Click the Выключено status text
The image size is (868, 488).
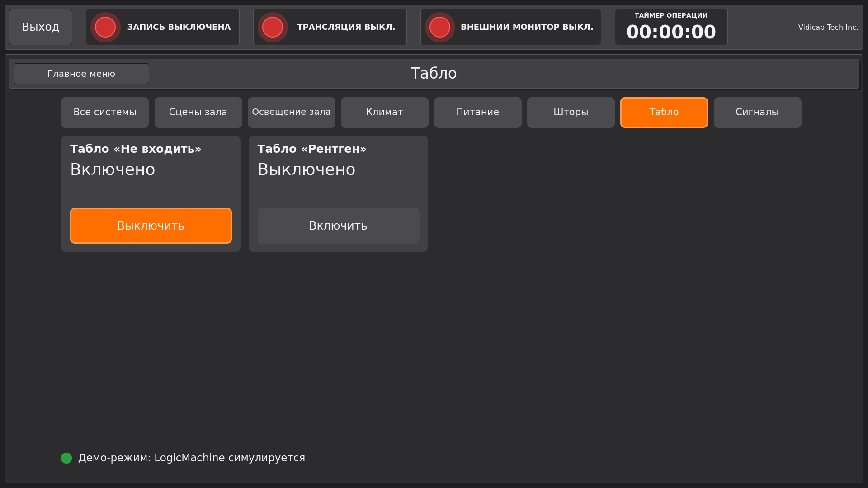[307, 169]
